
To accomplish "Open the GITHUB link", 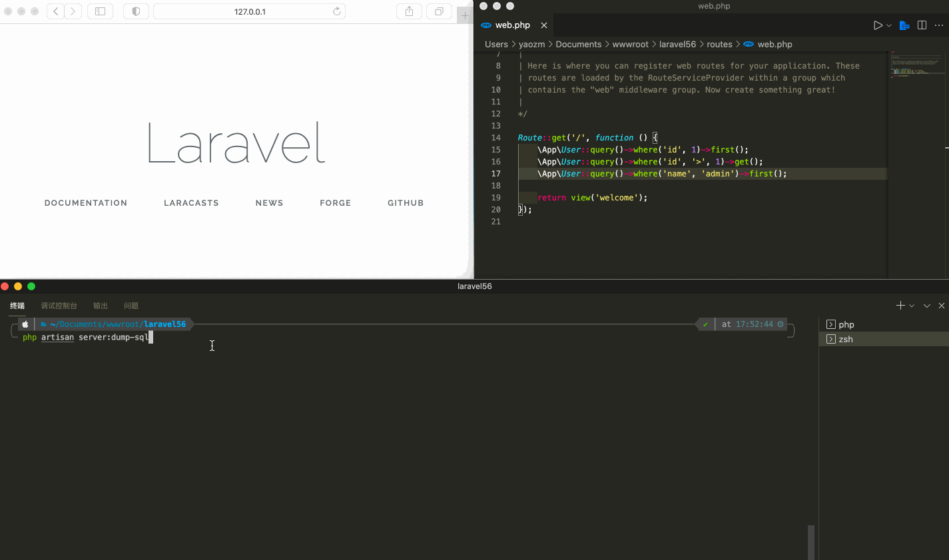I will (x=406, y=203).
